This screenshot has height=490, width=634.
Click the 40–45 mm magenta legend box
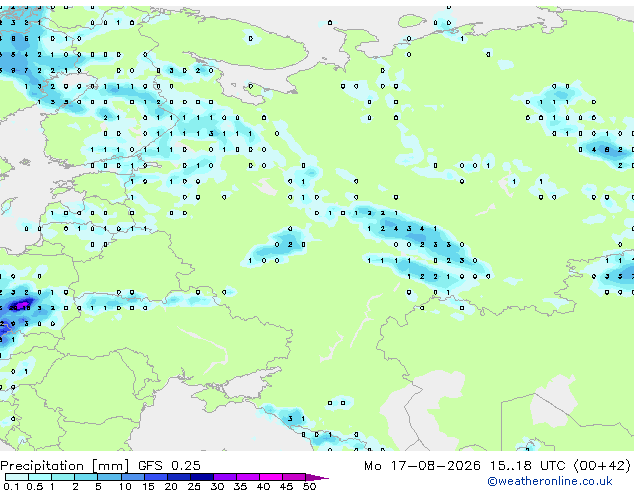[x=271, y=477]
